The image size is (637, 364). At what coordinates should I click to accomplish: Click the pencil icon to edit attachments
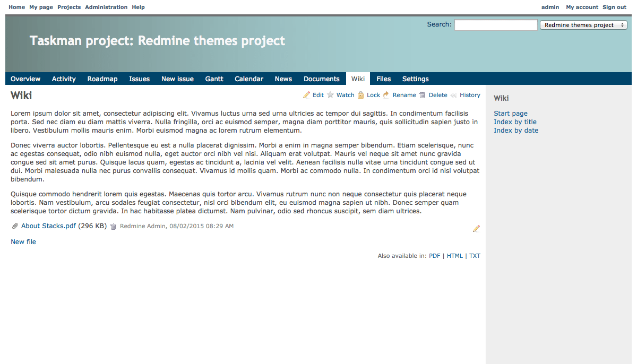(x=476, y=229)
